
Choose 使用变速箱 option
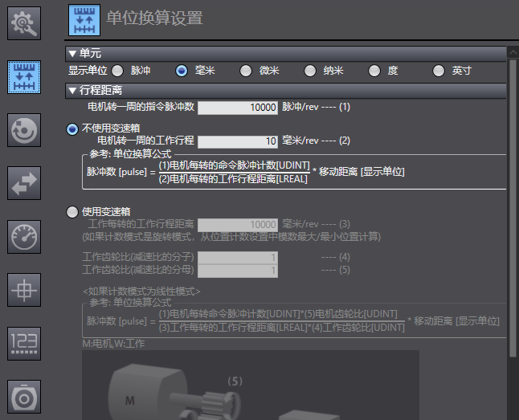[72, 212]
